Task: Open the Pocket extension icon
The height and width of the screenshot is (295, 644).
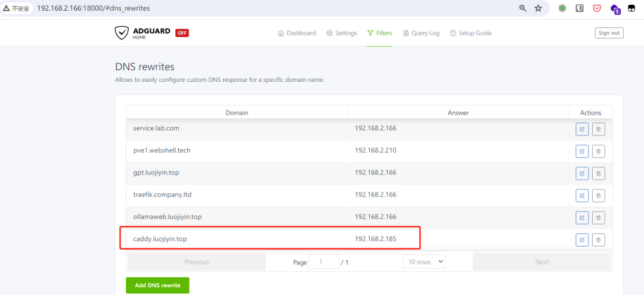Action: pos(597,8)
